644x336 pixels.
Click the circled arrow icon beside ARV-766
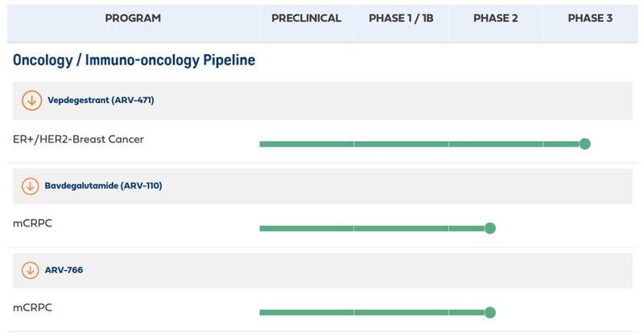click(x=31, y=270)
